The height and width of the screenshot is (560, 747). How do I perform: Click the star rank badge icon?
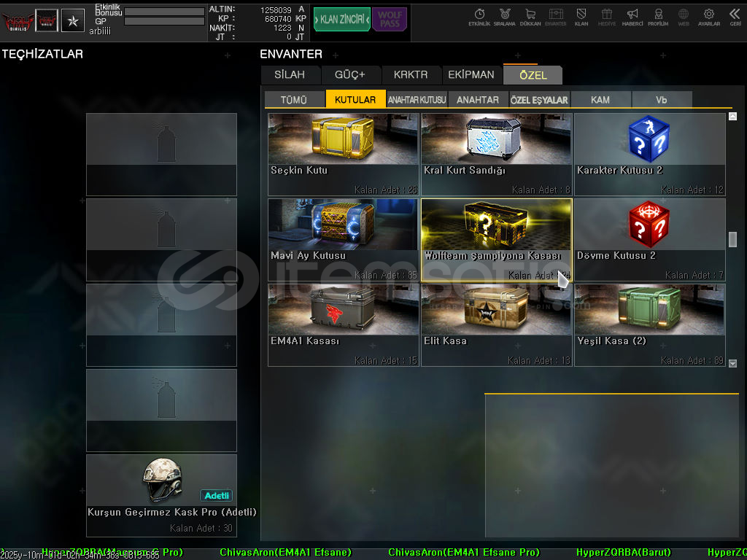[x=73, y=21]
